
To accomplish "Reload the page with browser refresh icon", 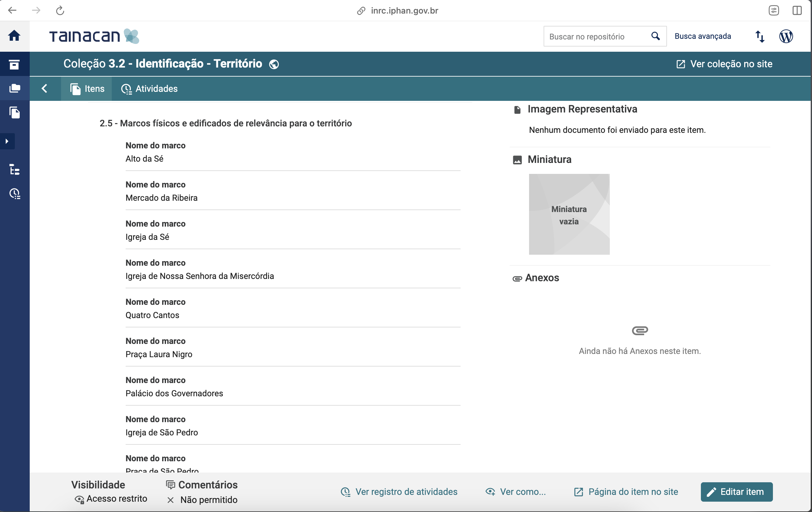I will [60, 10].
